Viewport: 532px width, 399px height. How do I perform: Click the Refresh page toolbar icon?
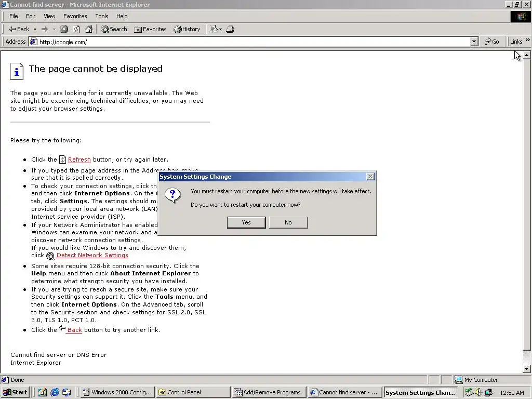click(x=76, y=29)
